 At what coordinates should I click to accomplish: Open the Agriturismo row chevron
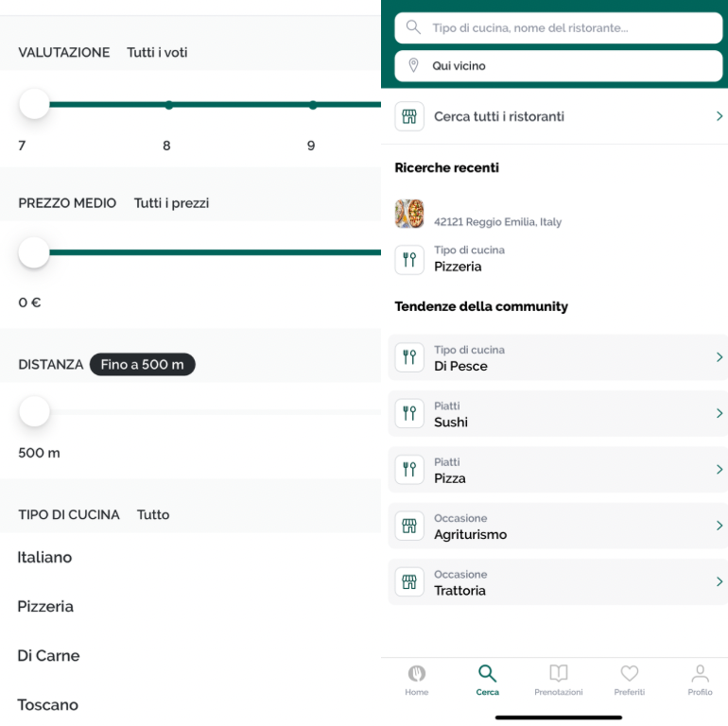(x=719, y=526)
